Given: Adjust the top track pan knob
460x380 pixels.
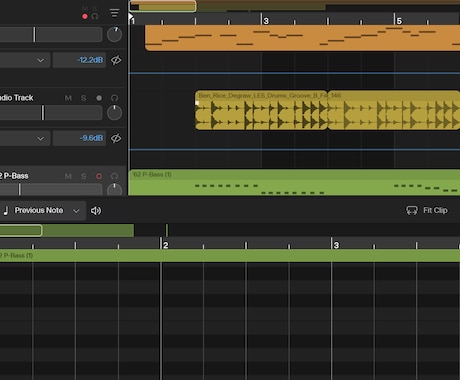Looking at the screenshot, I should pos(114,34).
